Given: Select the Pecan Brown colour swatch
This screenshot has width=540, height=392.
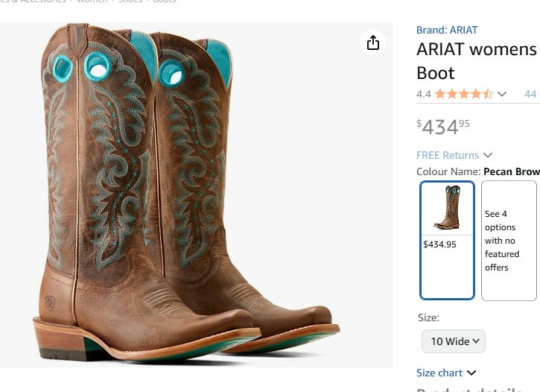Looking at the screenshot, I should 447,239.
